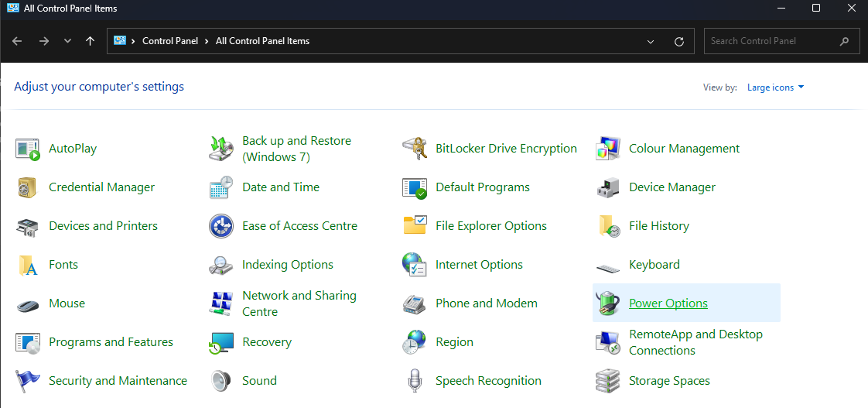Click the Security and Maintenance flag icon
This screenshot has height=408, width=868.
click(x=28, y=381)
